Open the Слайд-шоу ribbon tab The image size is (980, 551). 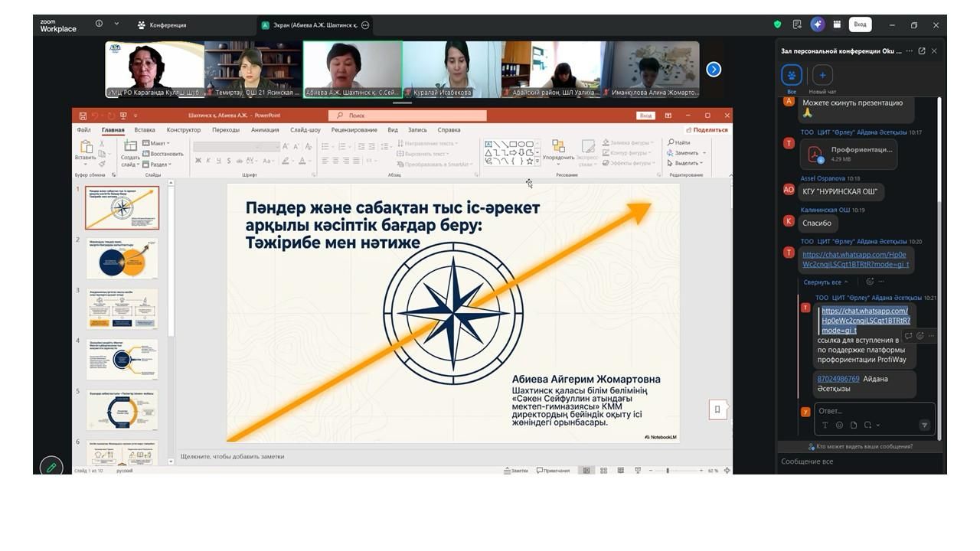pyautogui.click(x=305, y=130)
